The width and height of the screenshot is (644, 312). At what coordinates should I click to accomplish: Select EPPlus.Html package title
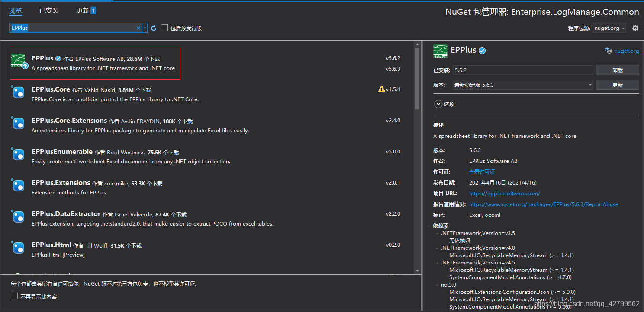click(x=51, y=245)
